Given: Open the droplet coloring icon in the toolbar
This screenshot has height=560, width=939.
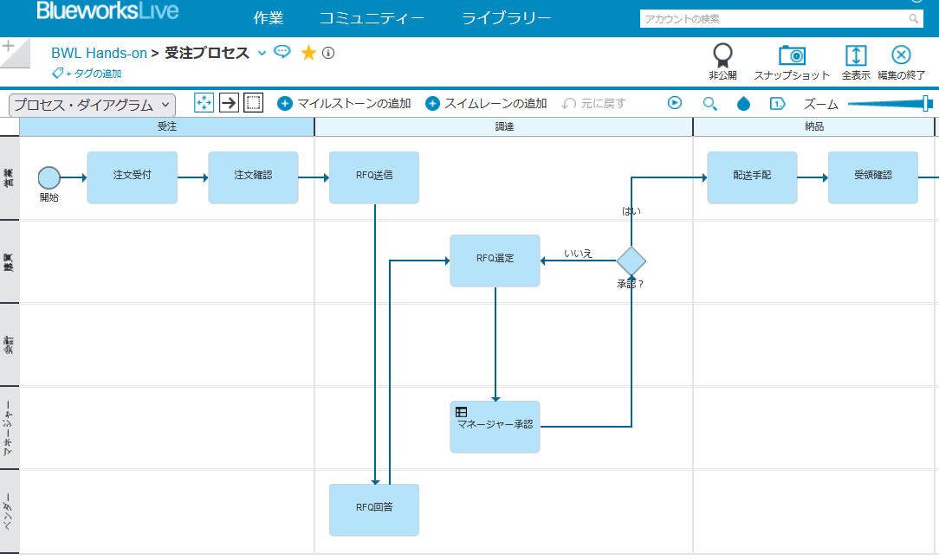Looking at the screenshot, I should tap(743, 103).
